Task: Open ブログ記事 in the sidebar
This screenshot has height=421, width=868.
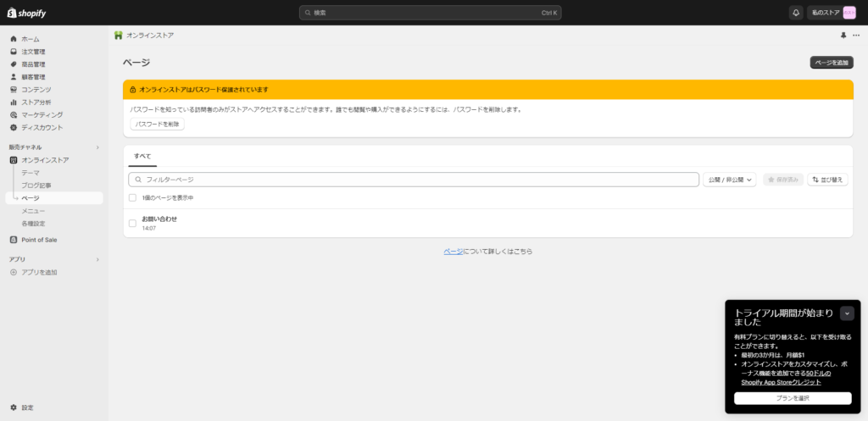Action: click(x=36, y=186)
